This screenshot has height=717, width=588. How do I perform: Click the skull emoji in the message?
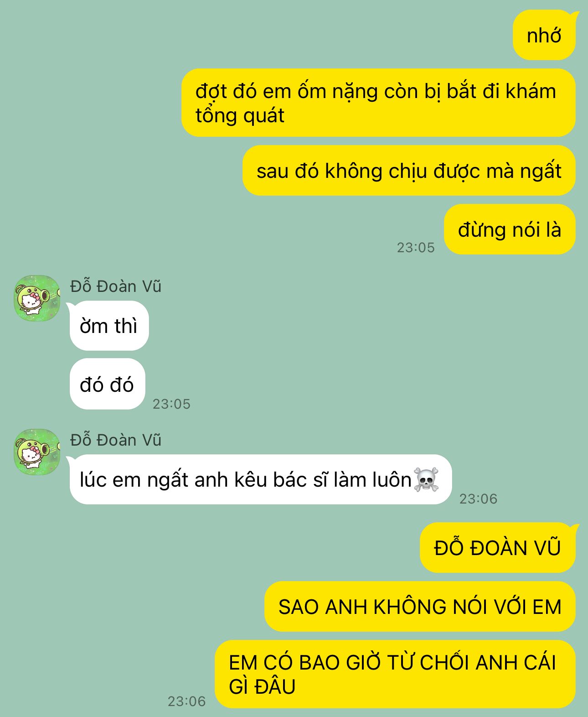point(426,479)
